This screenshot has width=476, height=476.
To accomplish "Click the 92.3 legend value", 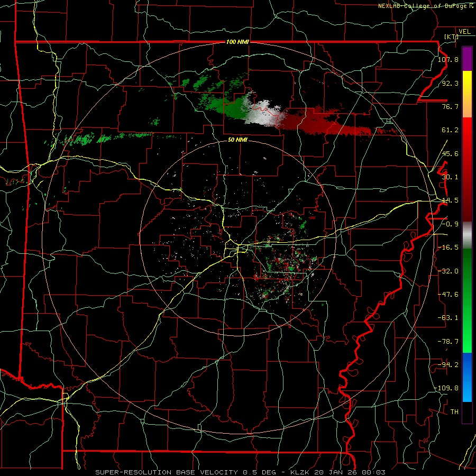I will [x=450, y=83].
